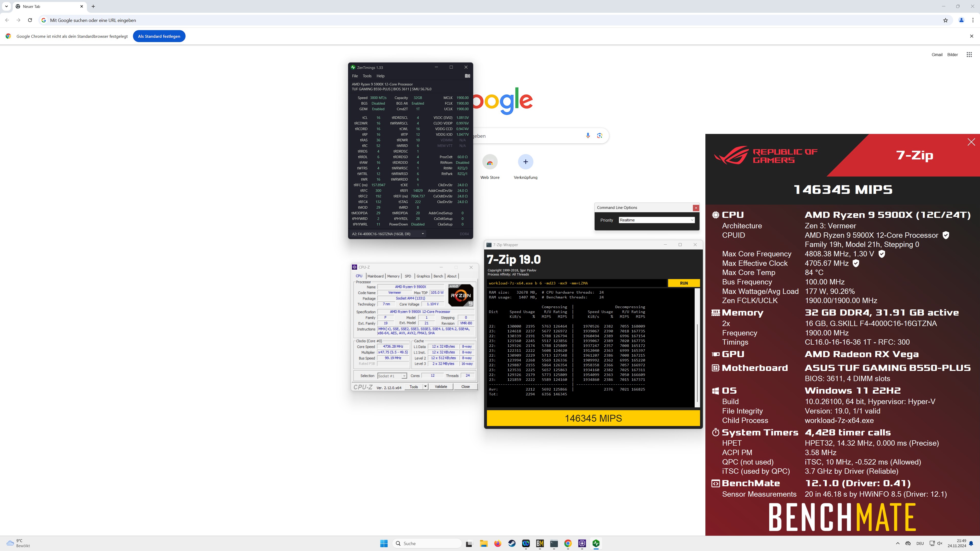
Task: Click the 7-Zip command line input field
Action: 576,283
